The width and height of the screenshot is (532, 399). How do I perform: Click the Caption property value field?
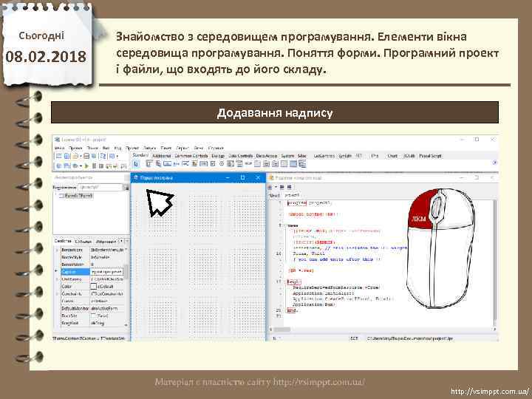click(x=106, y=272)
